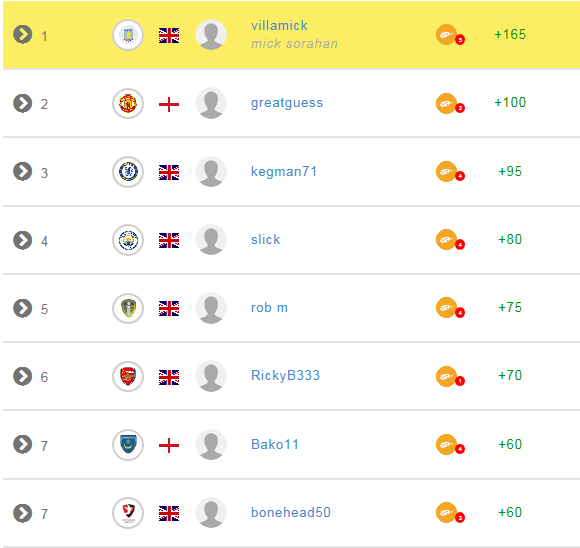The width and height of the screenshot is (580, 548).
Task: Click the orange award badge for villamick
Action: (450, 35)
